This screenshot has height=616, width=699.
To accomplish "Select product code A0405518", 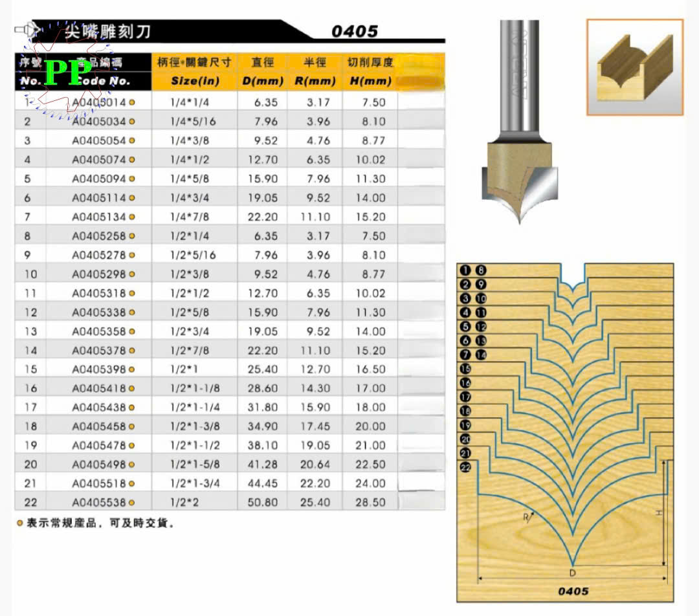I will (x=99, y=483).
